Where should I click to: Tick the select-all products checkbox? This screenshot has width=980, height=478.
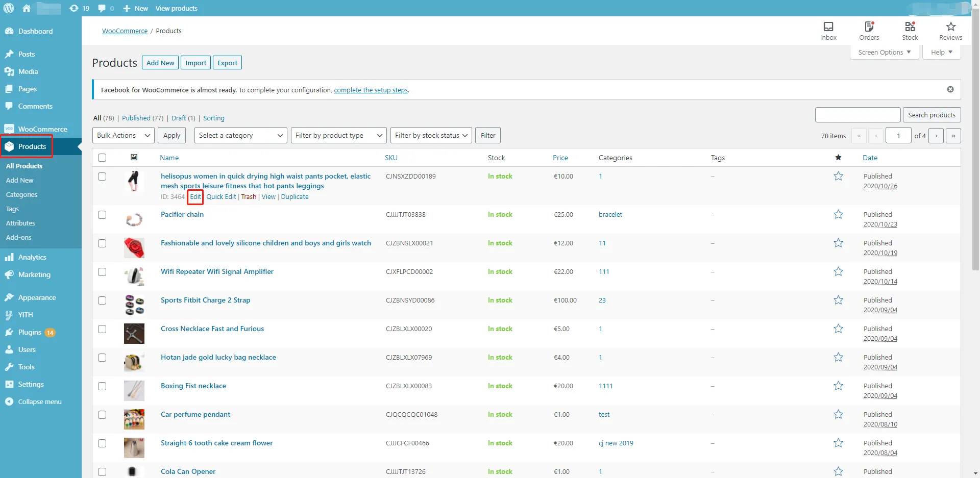(x=102, y=158)
